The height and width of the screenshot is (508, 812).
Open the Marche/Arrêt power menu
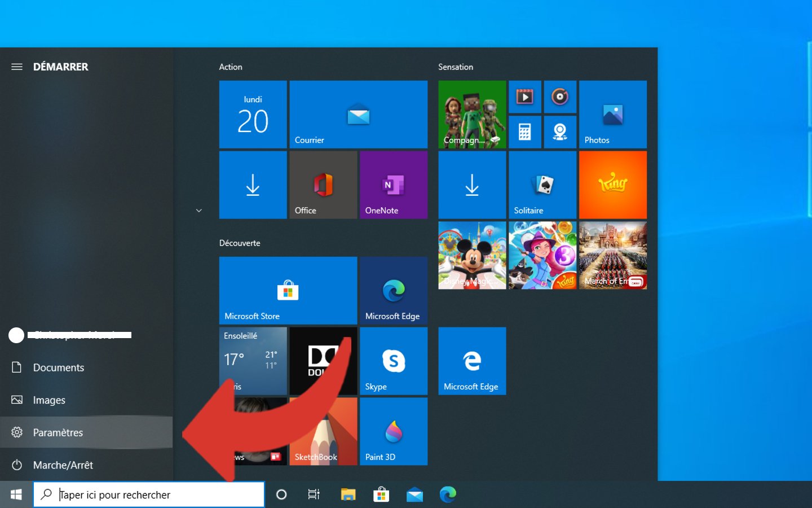click(86, 465)
